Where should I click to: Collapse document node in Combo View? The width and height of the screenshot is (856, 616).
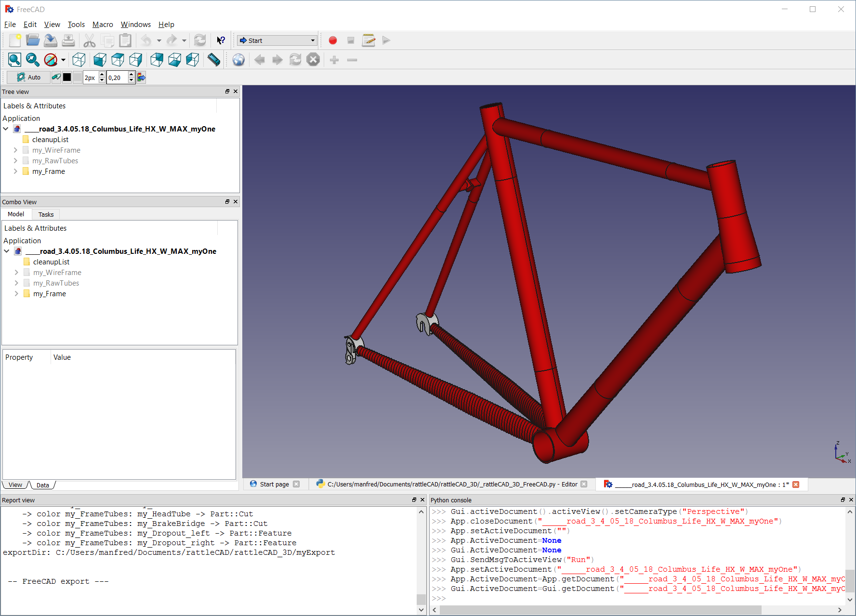(7, 251)
